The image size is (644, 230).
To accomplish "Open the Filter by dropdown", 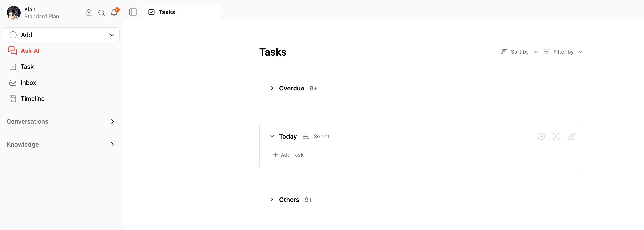I will pos(563,52).
